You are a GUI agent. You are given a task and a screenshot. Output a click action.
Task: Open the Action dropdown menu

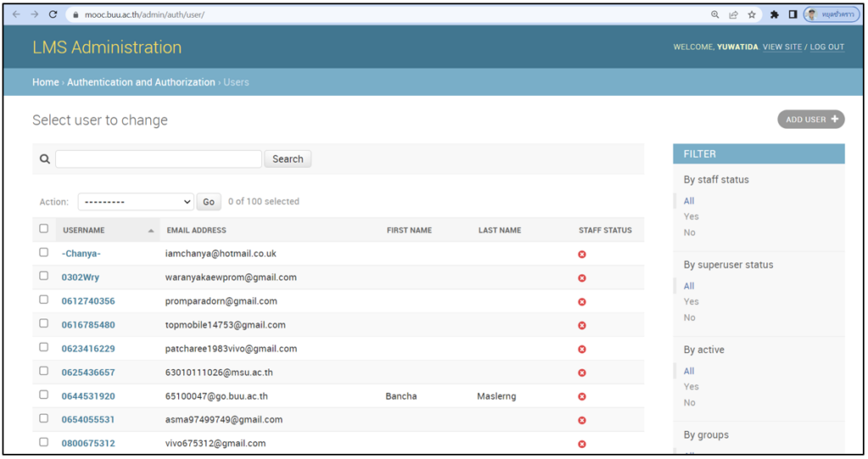pos(136,202)
